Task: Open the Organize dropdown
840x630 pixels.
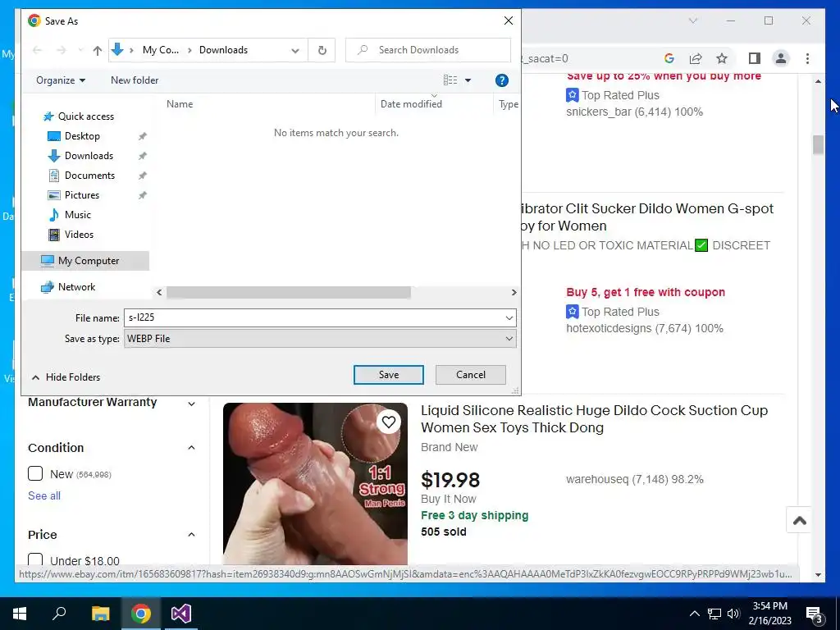Action: tap(61, 80)
